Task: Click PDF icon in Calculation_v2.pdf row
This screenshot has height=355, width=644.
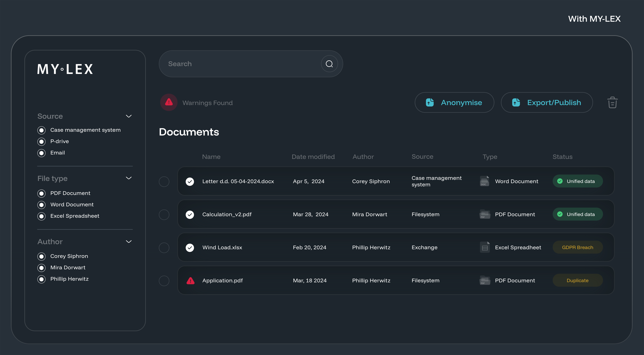Action: 484,214
